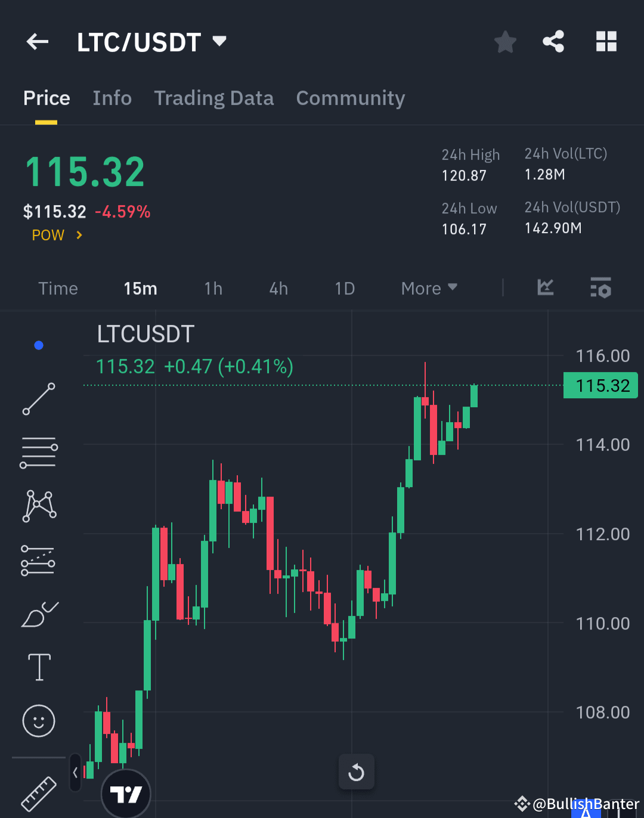Open the Community tab

pyautogui.click(x=351, y=98)
